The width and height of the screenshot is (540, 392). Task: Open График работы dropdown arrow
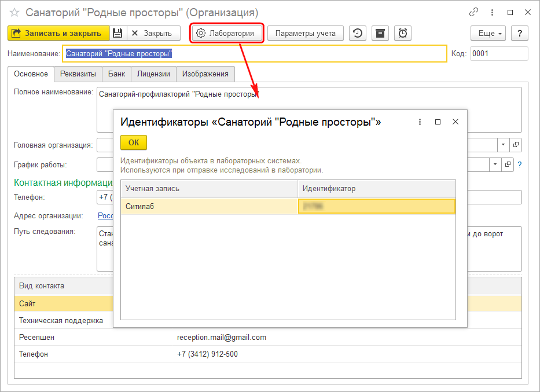[495, 164]
